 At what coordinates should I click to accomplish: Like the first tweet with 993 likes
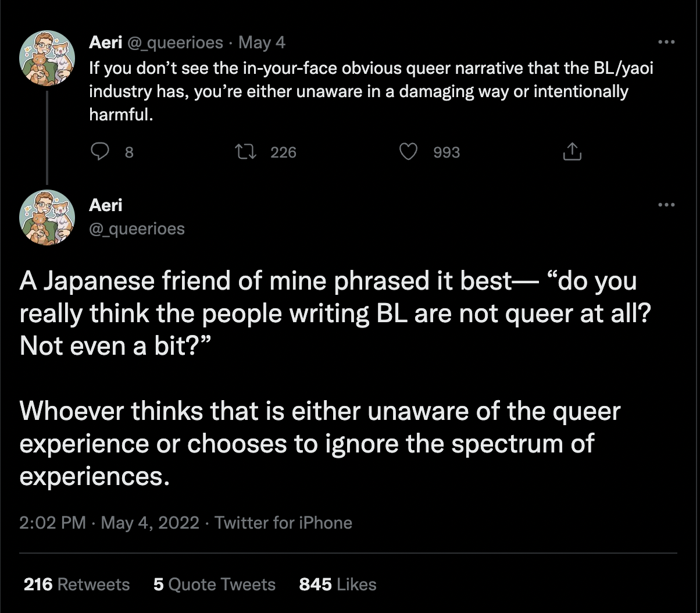click(x=410, y=152)
